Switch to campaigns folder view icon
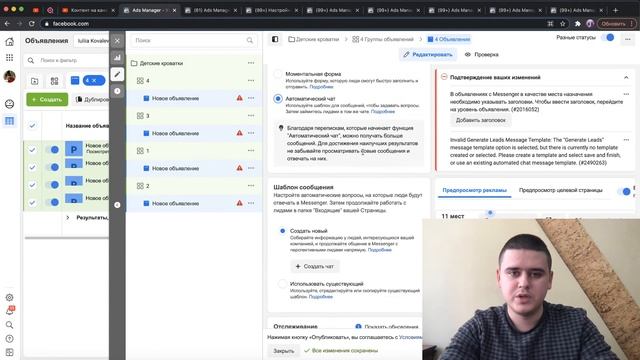 35,81
